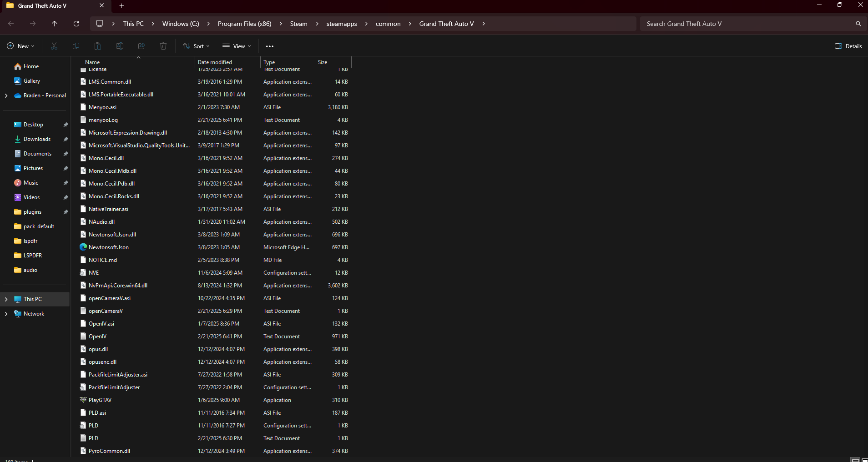
Task: Navigate to Program Files (x86) breadcrumb
Action: (x=245, y=24)
